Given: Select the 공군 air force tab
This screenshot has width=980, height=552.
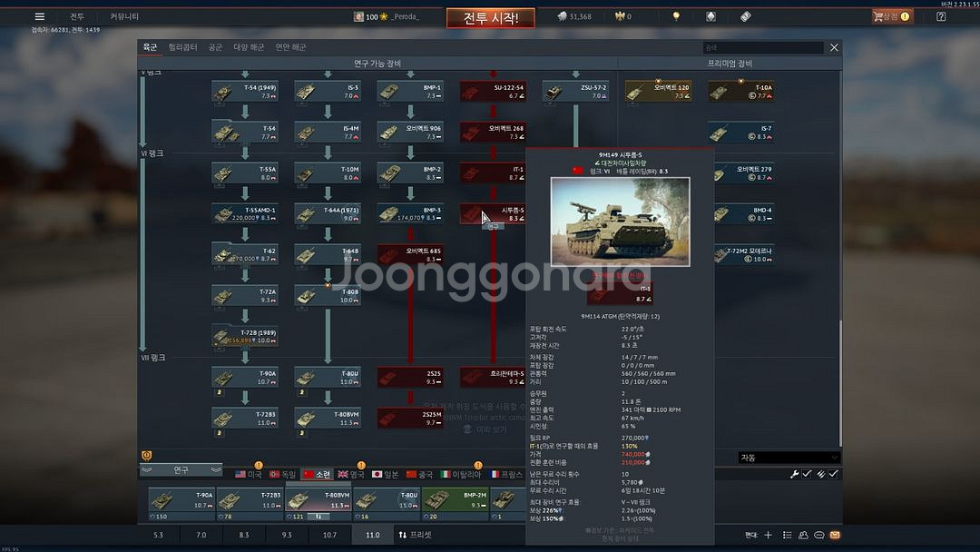Looking at the screenshot, I should (x=215, y=47).
